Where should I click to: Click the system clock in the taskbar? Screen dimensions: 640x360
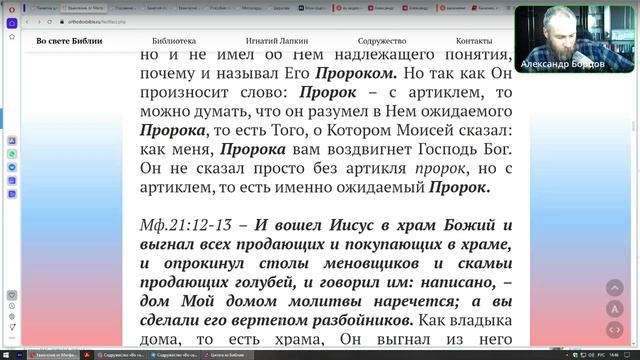pyautogui.click(x=614, y=355)
